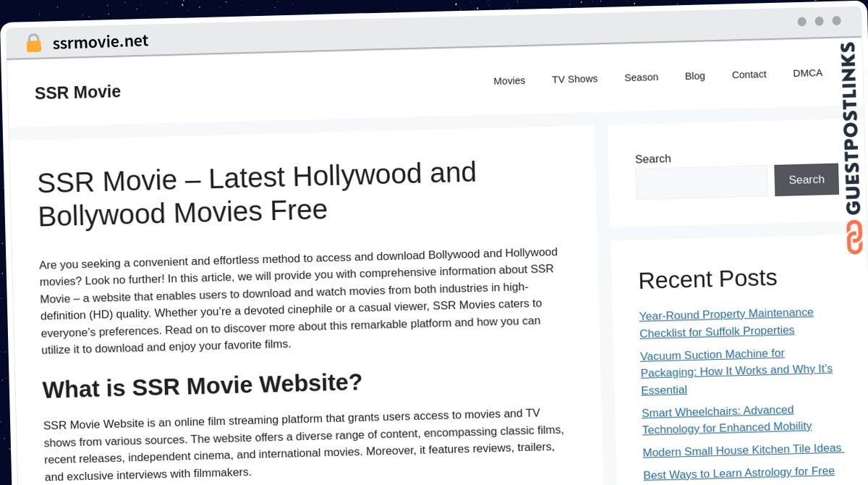Image resolution: width=868 pixels, height=485 pixels.
Task: Focus the sidebar Search input field
Action: coord(702,182)
